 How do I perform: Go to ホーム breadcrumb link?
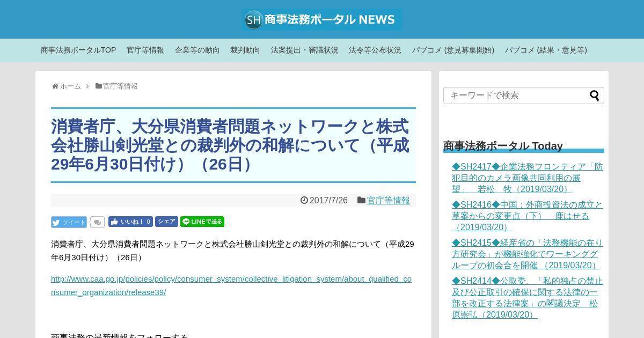pos(70,86)
